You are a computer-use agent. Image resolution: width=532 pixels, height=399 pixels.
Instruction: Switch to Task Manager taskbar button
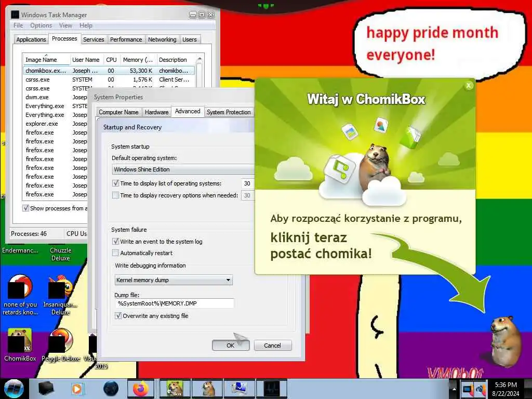(x=272, y=389)
